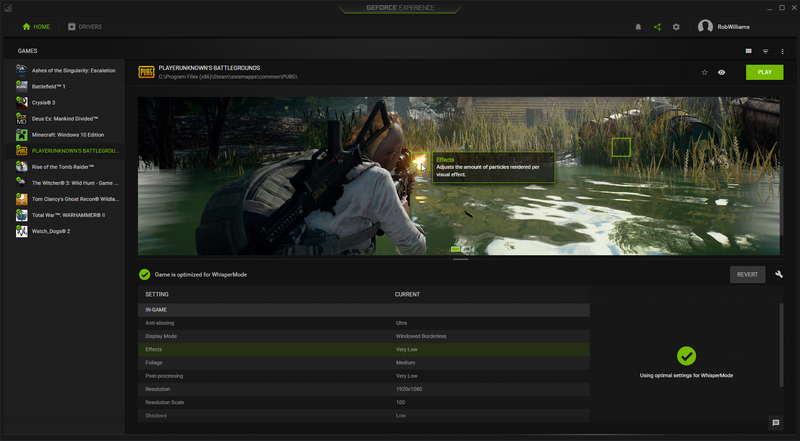
Task: Switch to the DRIVERS tab
Action: (85, 27)
